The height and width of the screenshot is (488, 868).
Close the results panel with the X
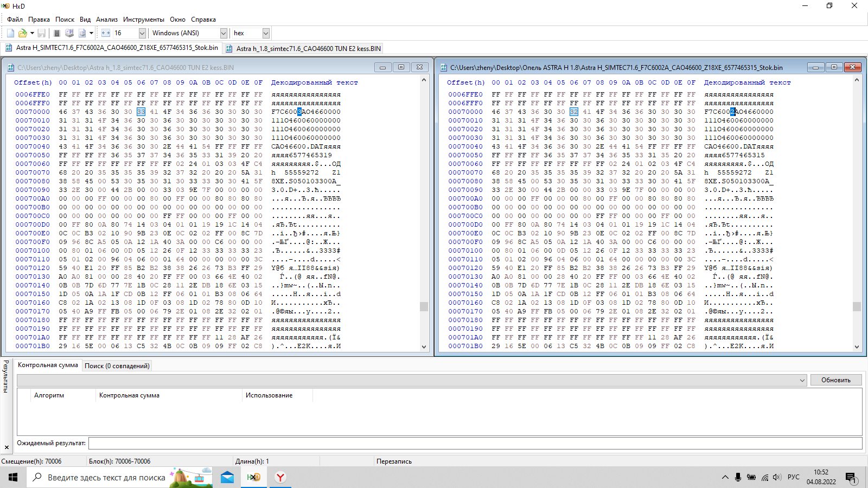click(7, 447)
